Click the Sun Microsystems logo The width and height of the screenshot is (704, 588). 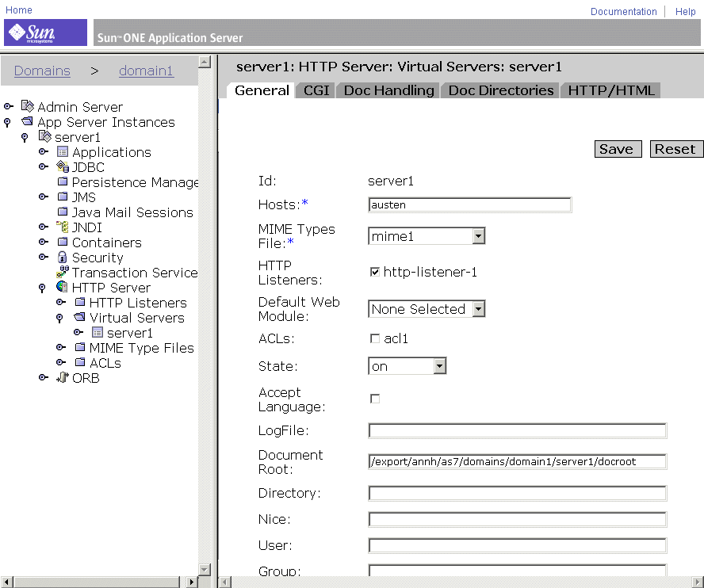coord(45,32)
